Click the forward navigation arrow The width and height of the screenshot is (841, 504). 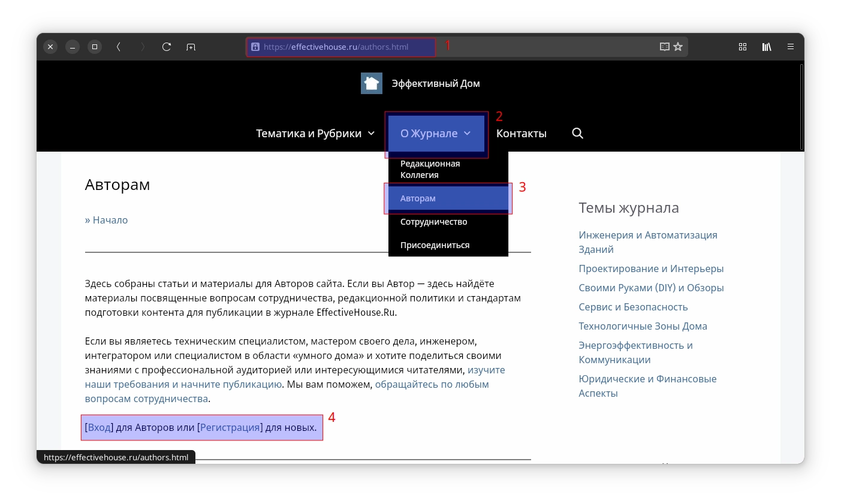(143, 46)
